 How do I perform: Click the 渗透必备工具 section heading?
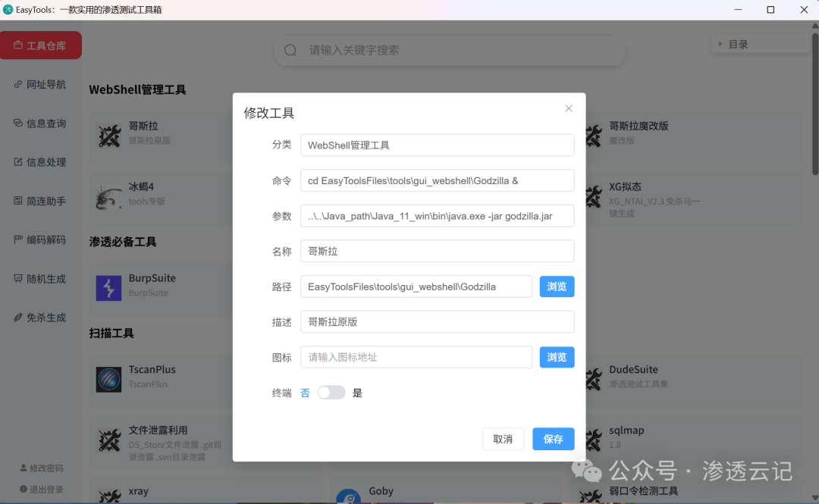[x=123, y=242]
